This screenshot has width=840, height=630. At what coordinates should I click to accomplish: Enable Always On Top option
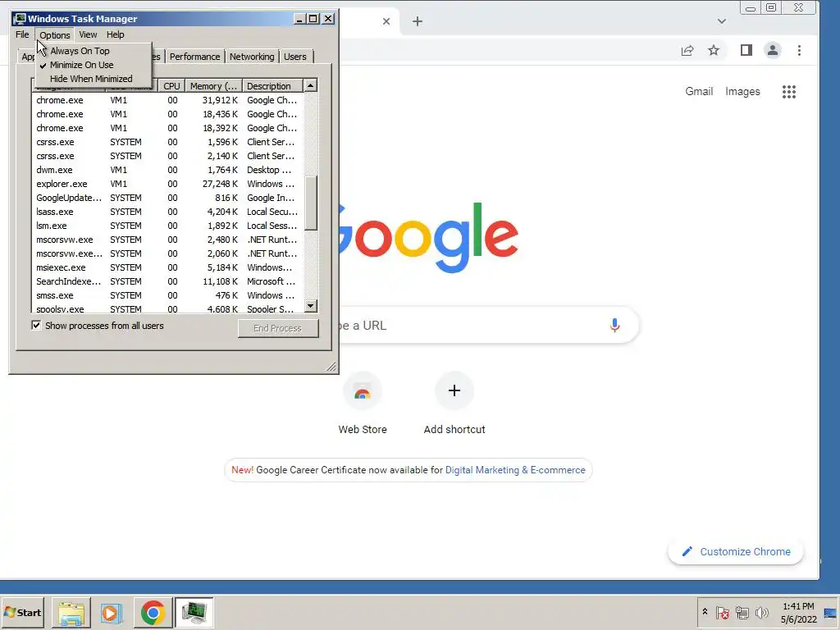(80, 51)
